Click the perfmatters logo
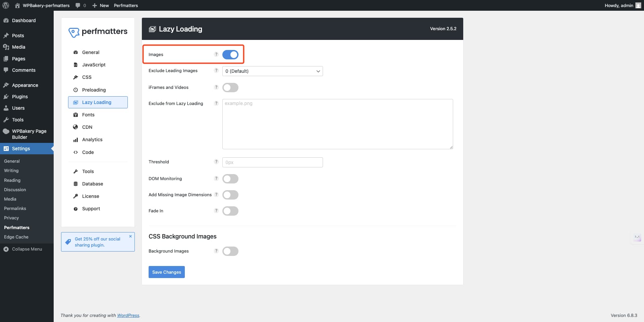The height and width of the screenshot is (322, 644). [98, 32]
